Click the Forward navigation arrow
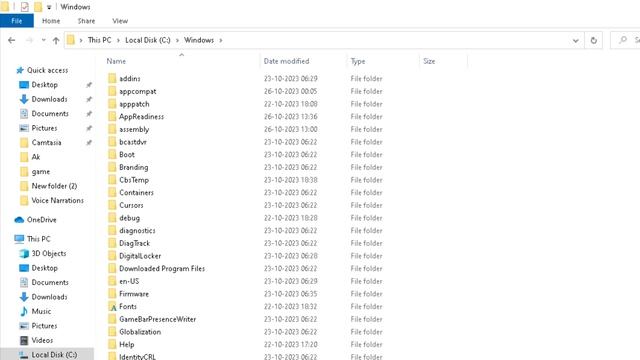640x360 pixels. [29, 40]
